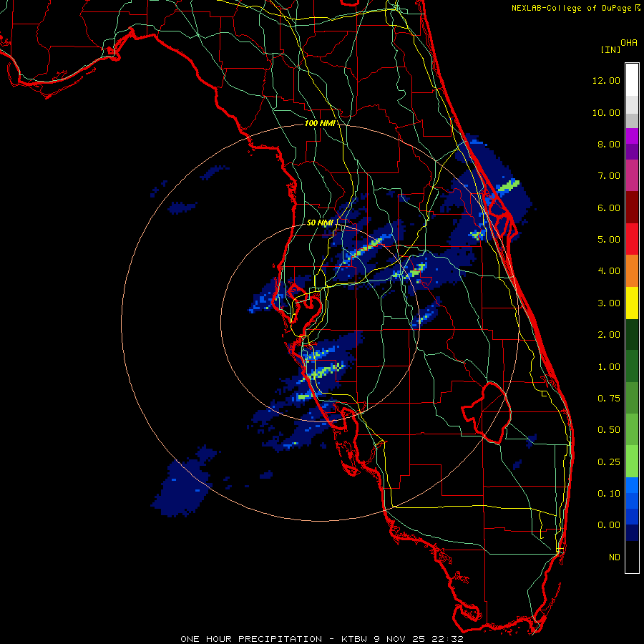
Task: Click the NEXLAB-College of DuPage label
Action: [x=572, y=8]
